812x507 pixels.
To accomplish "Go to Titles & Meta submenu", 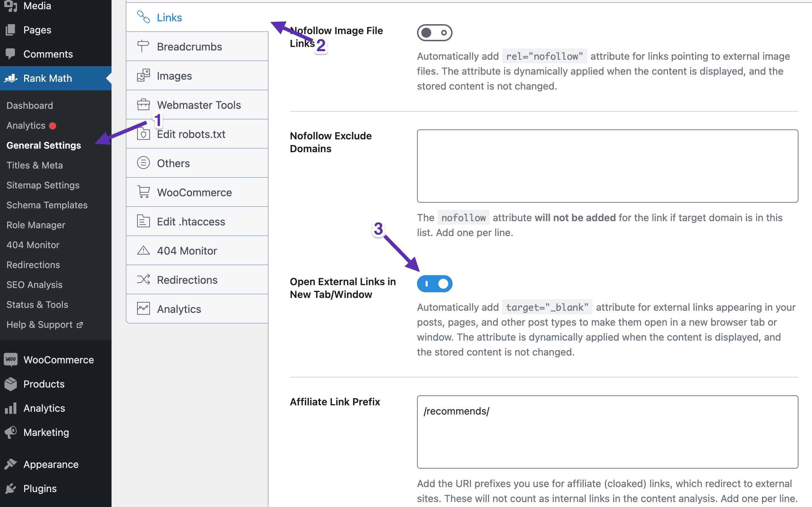I will click(34, 165).
